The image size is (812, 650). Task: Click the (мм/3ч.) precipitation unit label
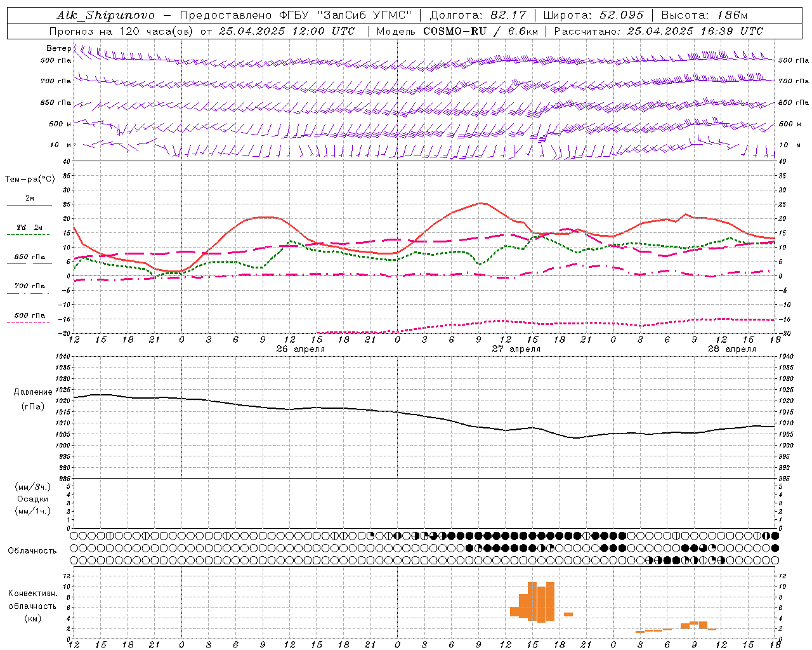tap(33, 487)
